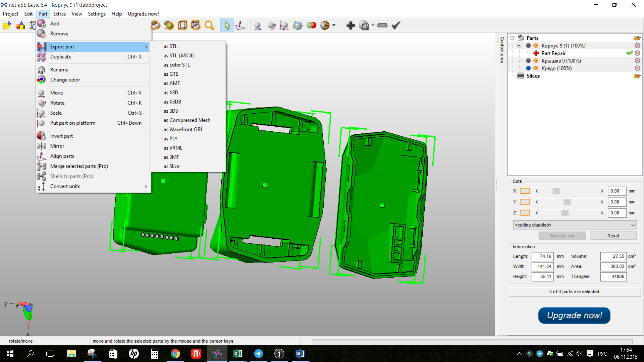The width and height of the screenshot is (644, 362).
Task: Select Mirror in Part menu
Action: pyautogui.click(x=93, y=146)
